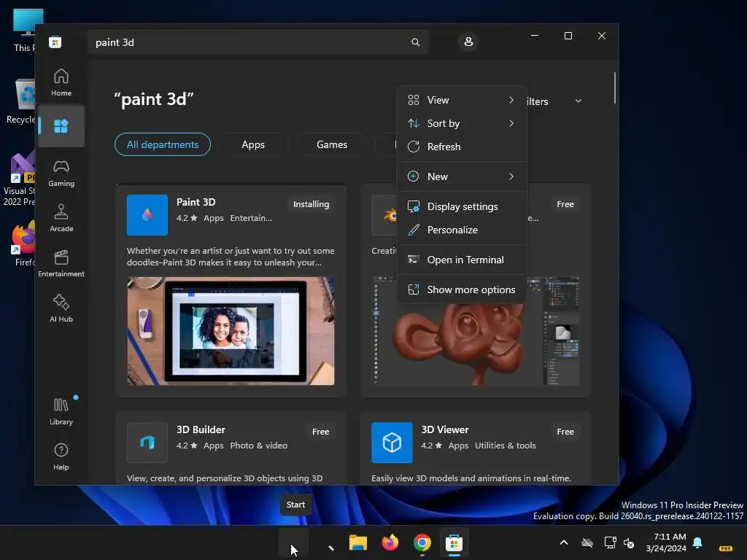Click the network tray icon
The width and height of the screenshot is (747, 560).
pyautogui.click(x=610, y=542)
